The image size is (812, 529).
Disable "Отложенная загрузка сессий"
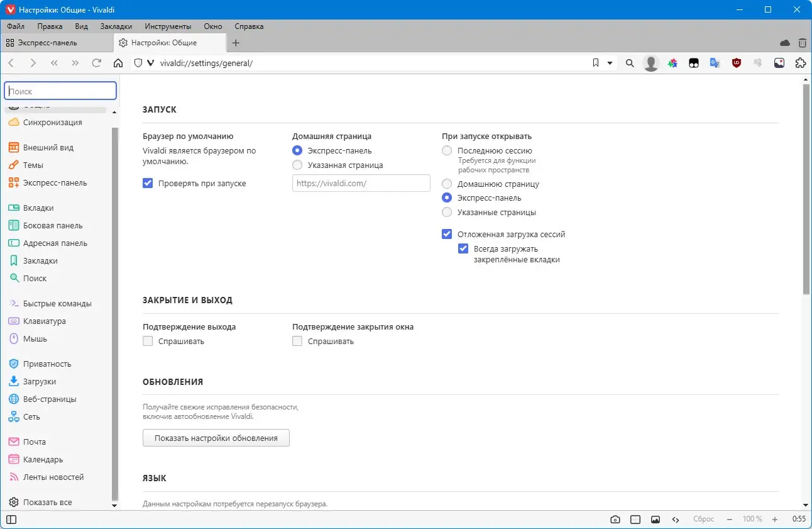[447, 235]
